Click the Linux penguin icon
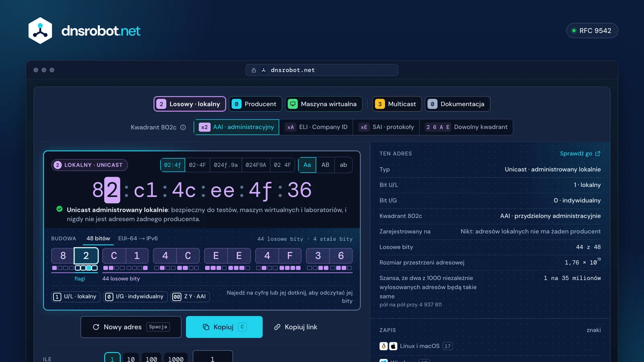The height and width of the screenshot is (362, 644). click(x=384, y=346)
